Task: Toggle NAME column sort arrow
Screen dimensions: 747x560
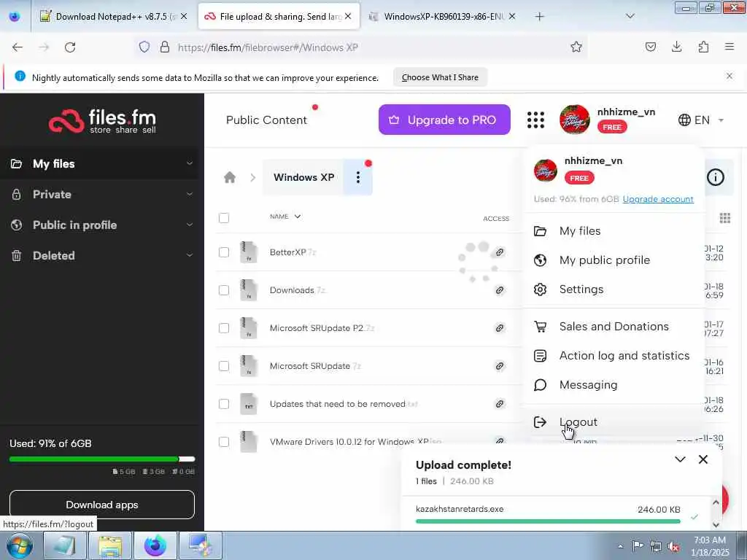Action: pyautogui.click(x=298, y=217)
